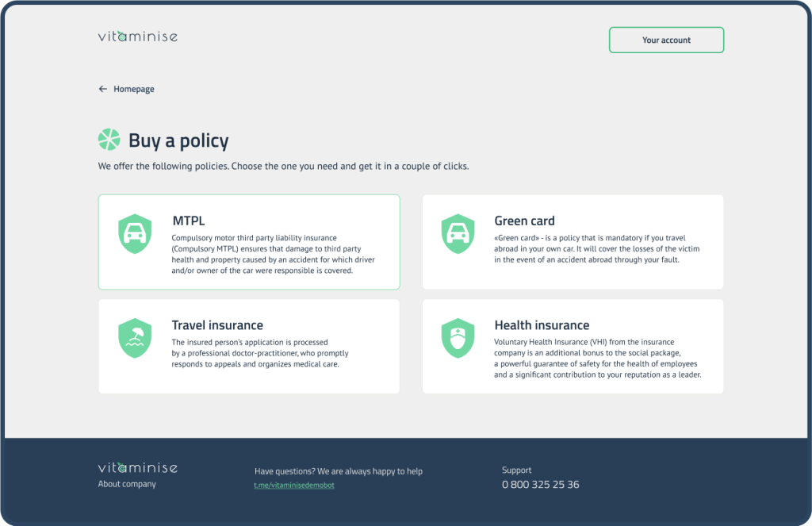Click the vitaminise logo in the header
The image size is (812, 526).
(x=138, y=36)
